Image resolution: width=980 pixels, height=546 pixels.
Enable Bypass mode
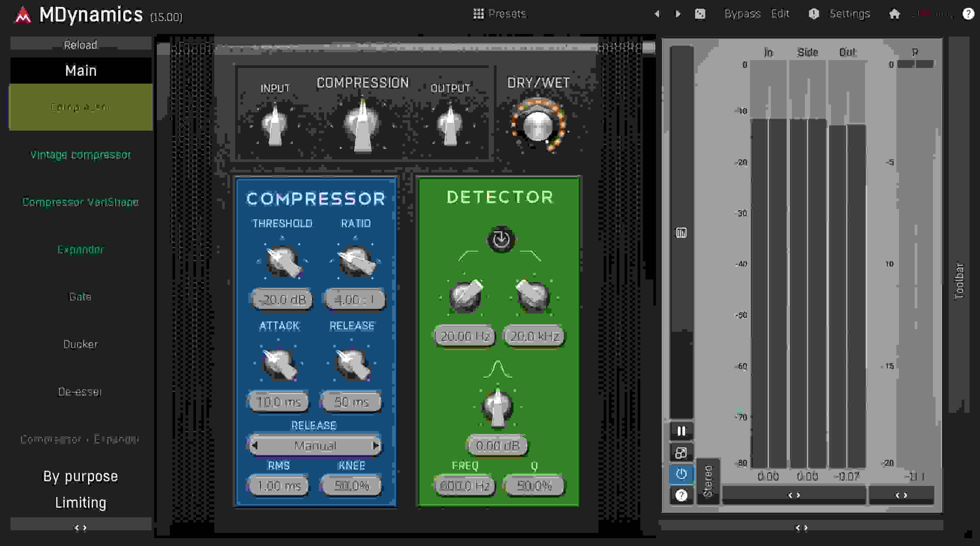742,14
